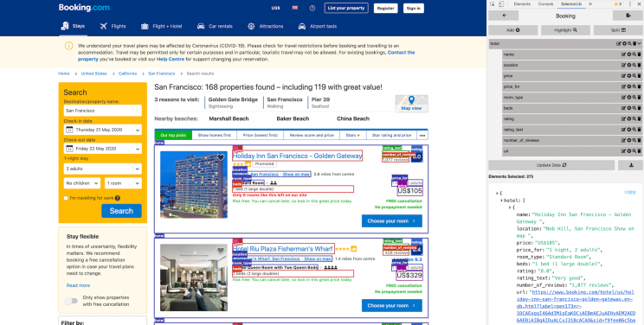Sort by Review score and price
Image resolution: width=644 pixels, height=325 pixels.
pos(312,135)
